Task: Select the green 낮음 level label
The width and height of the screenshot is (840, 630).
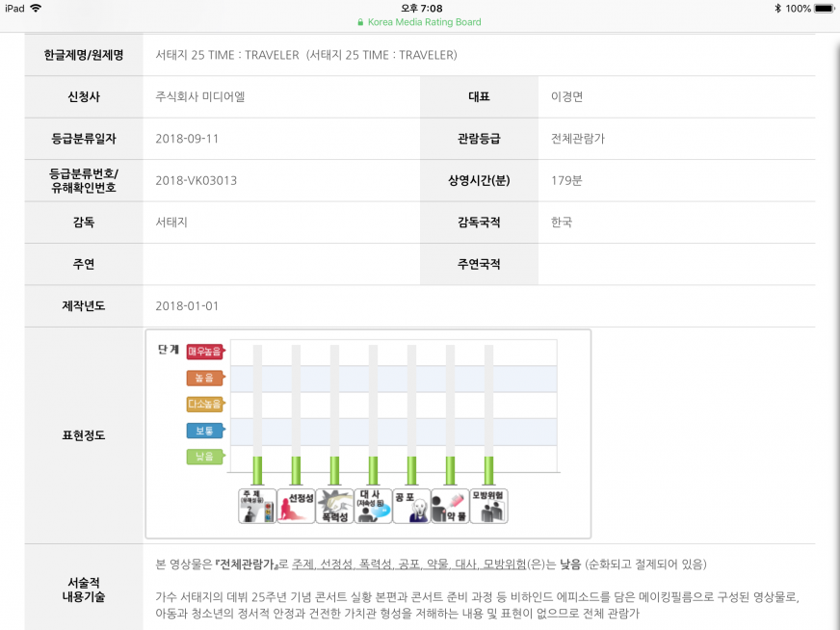Action: (205, 457)
